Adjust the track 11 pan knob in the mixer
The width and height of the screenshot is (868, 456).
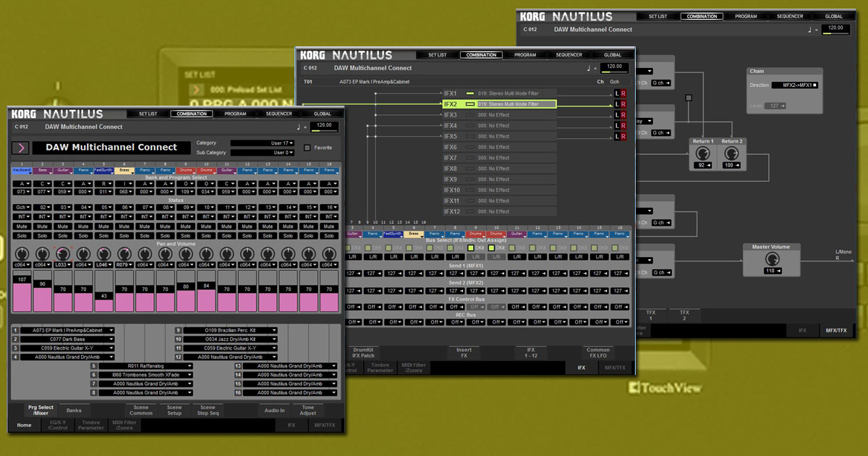[227, 253]
